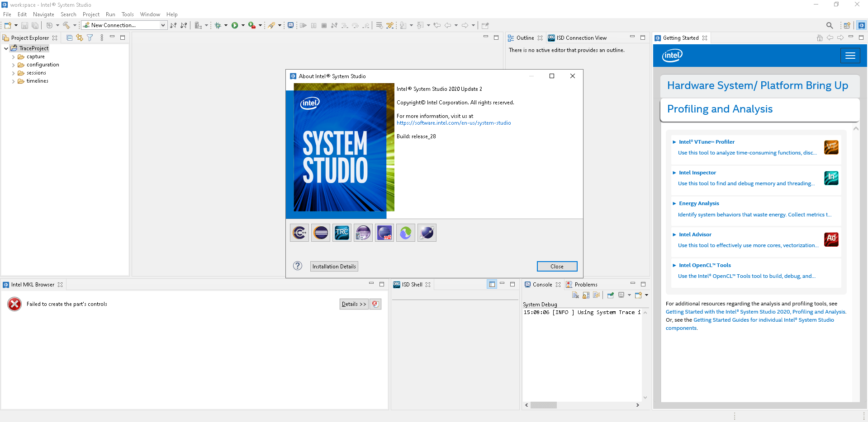
Task: Open Hardware System/ Platform Bring Up
Action: (x=759, y=86)
